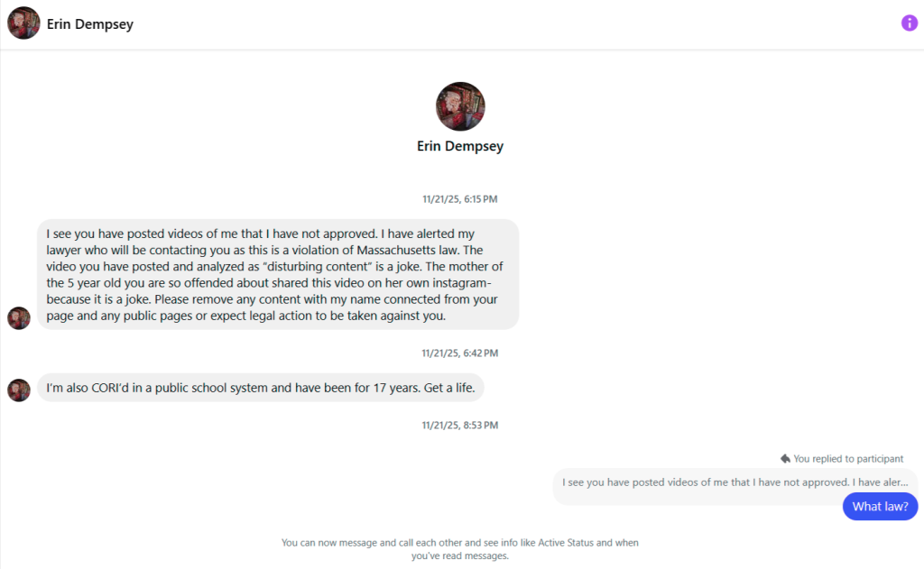The height and width of the screenshot is (569, 924).
Task: Click Erin Dempsey's avatar in the header
Action: pos(23,22)
